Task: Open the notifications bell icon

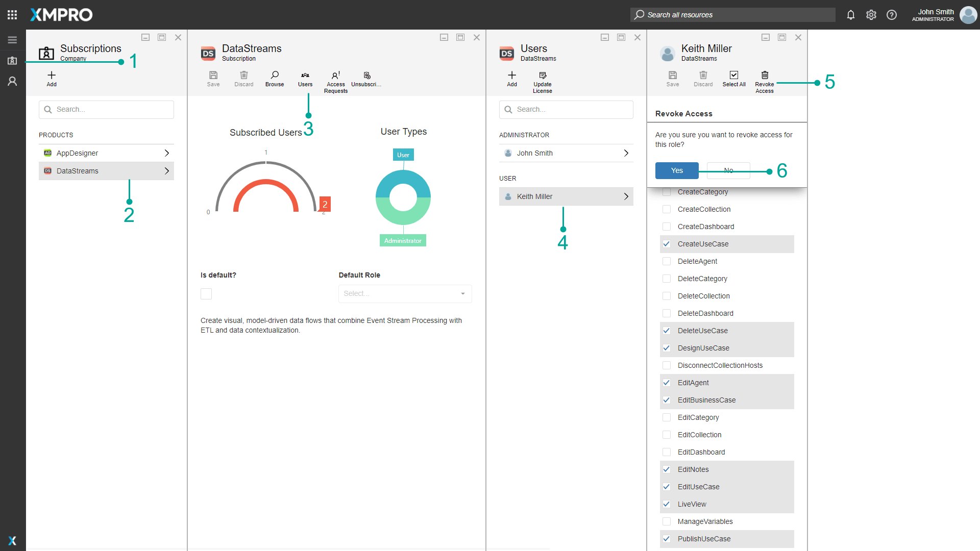Action: tap(850, 15)
